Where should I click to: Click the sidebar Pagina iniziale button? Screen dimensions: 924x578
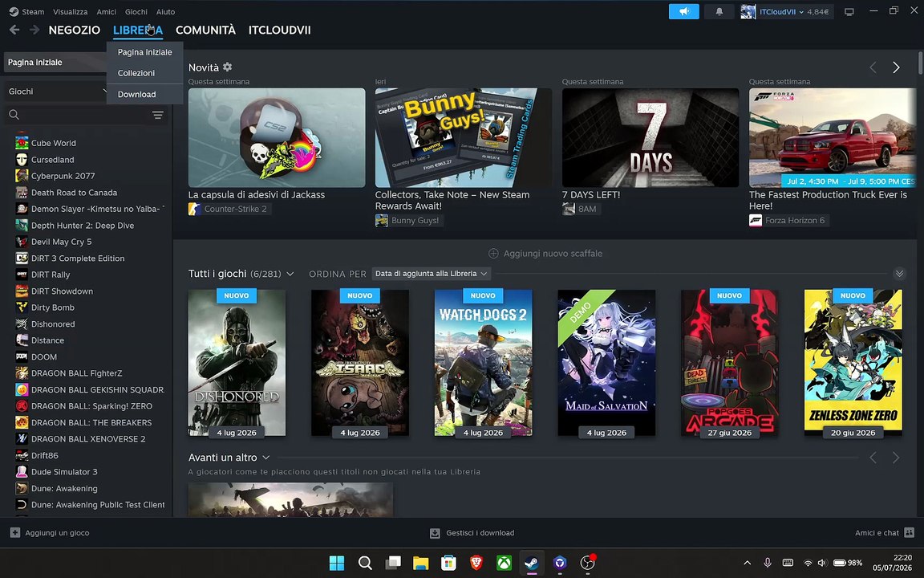56,62
